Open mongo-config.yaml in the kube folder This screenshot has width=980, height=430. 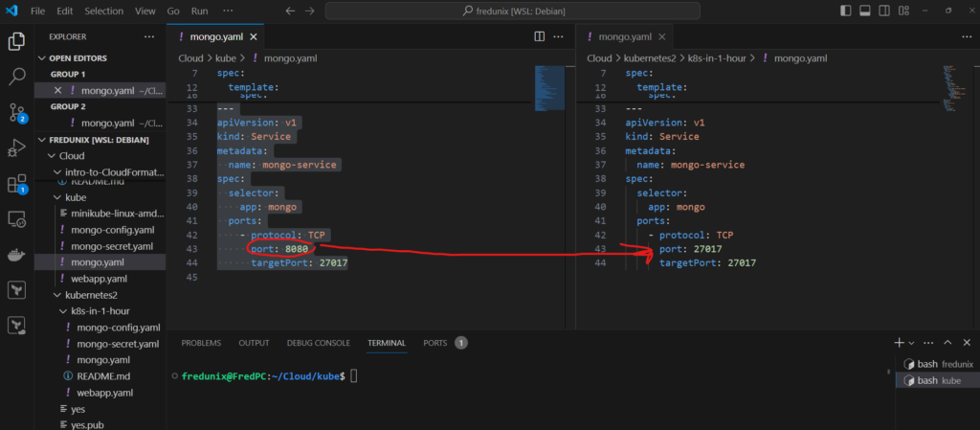pyautogui.click(x=113, y=230)
